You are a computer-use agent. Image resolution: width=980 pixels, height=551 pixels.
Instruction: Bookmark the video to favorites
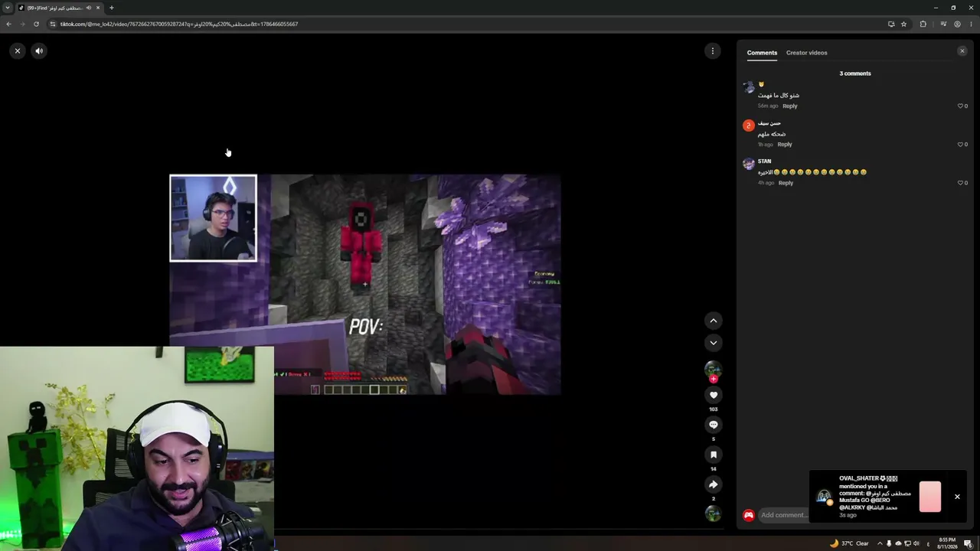click(713, 455)
